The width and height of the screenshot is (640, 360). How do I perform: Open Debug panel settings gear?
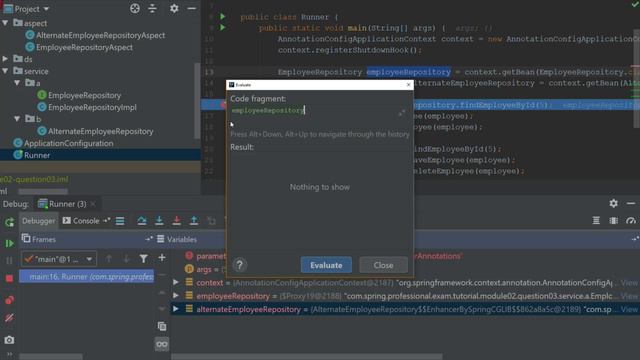click(613, 203)
